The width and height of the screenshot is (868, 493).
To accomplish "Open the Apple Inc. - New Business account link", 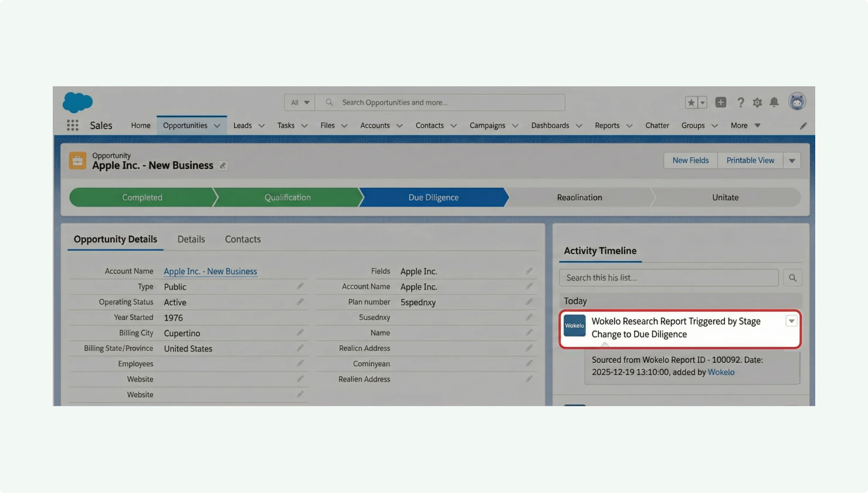I will 211,271.
